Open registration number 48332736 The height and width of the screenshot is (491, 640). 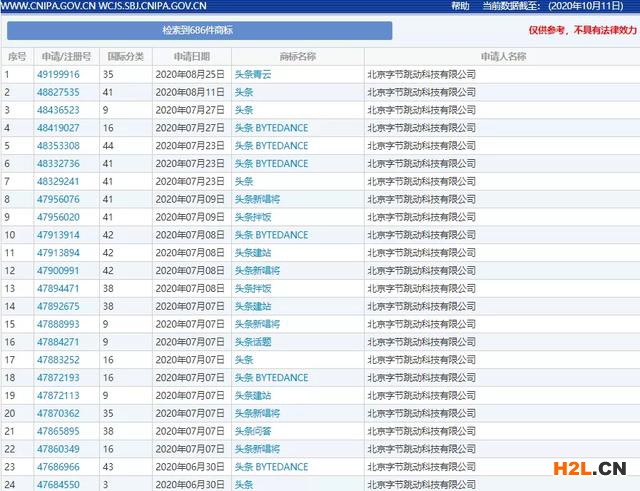[x=58, y=164]
